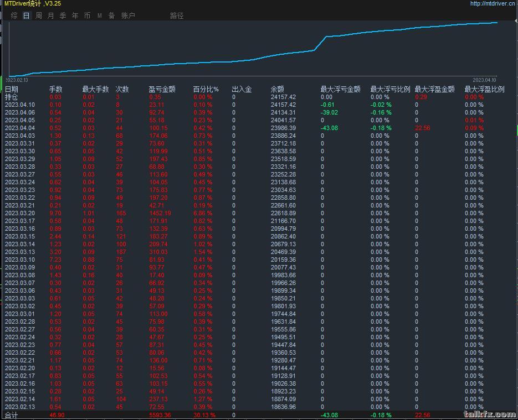The width and height of the screenshot is (518, 420).
Task: Open the 季 quarterly tab
Action: point(63,16)
